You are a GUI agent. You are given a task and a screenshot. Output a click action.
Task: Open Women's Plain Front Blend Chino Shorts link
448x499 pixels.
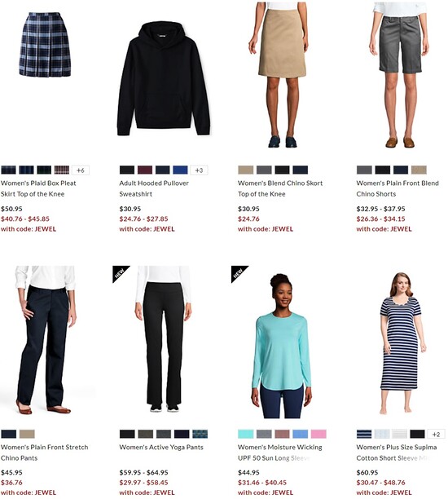[397, 188]
